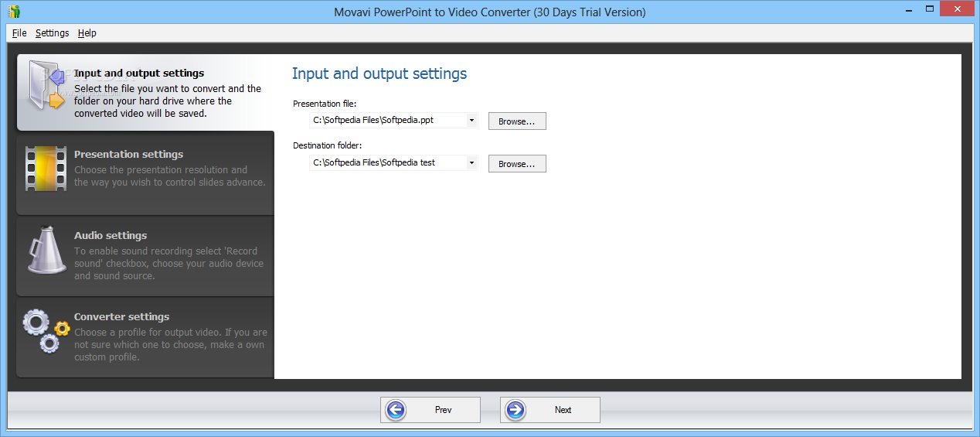The height and width of the screenshot is (437, 980).
Task: Click the 'Destination folder:' label
Action: (328, 145)
